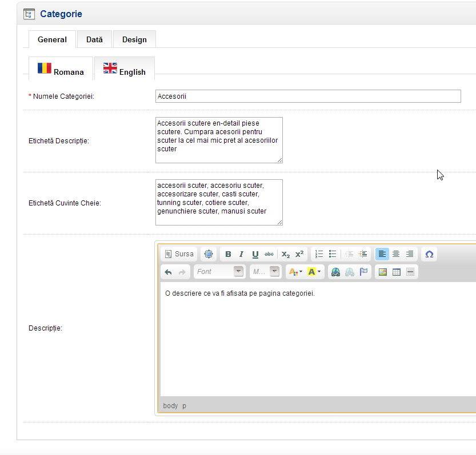Toggle strikethrough formatting
Viewport: 476px width, 455px height.
point(269,255)
